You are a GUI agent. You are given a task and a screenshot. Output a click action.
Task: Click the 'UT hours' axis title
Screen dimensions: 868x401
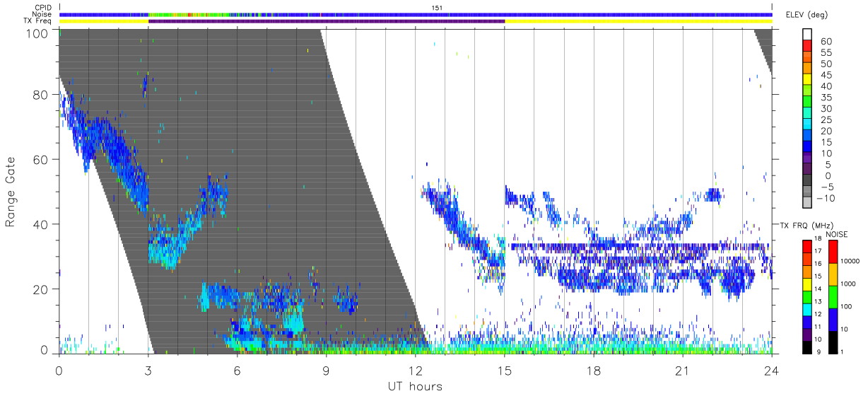tap(415, 386)
